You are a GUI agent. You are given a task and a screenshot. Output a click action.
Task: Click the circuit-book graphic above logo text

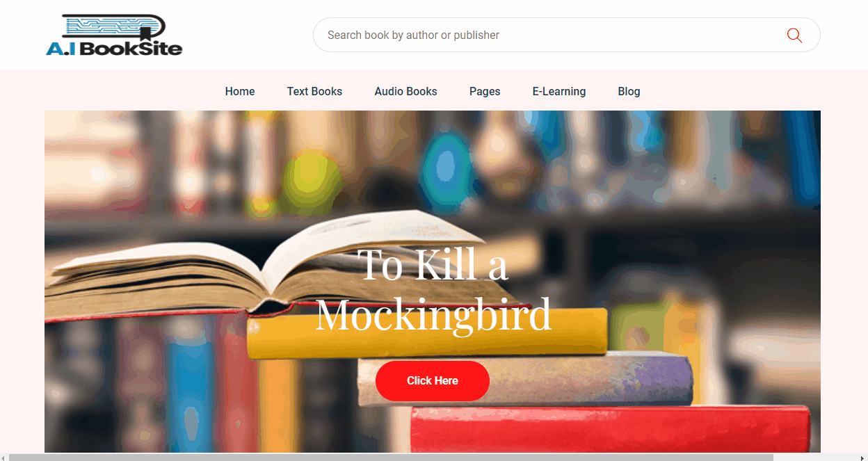click(x=114, y=26)
